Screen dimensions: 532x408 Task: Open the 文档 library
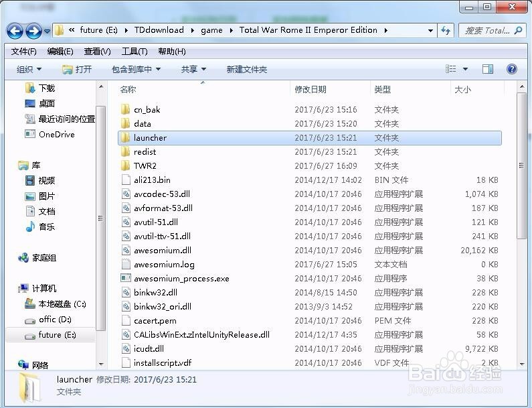[x=40, y=211]
